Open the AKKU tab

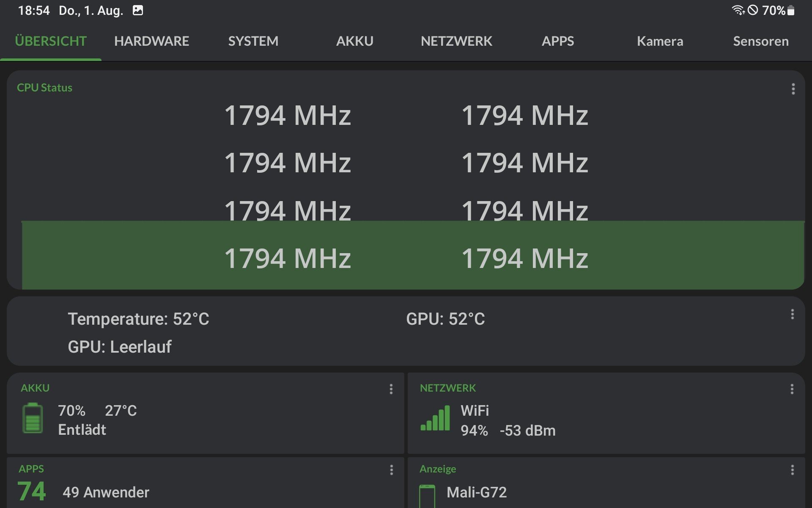pyautogui.click(x=354, y=41)
